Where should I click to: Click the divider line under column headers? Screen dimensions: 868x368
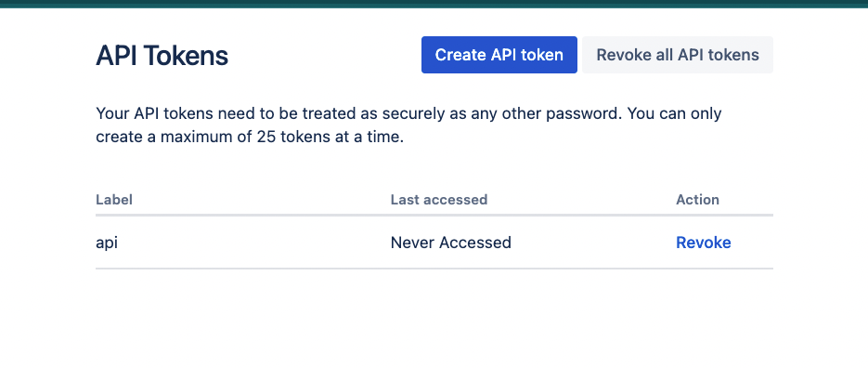pyautogui.click(x=434, y=215)
